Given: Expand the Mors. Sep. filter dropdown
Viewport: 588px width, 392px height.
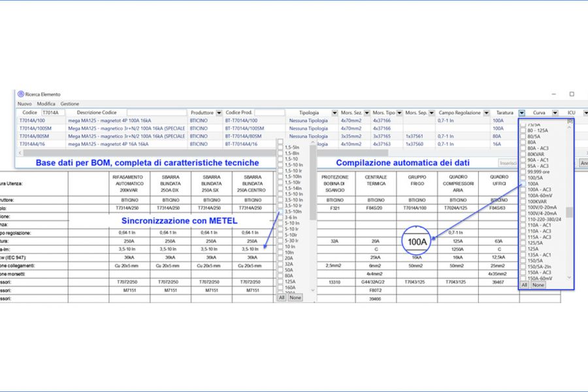Looking at the screenshot, I should (432, 113).
